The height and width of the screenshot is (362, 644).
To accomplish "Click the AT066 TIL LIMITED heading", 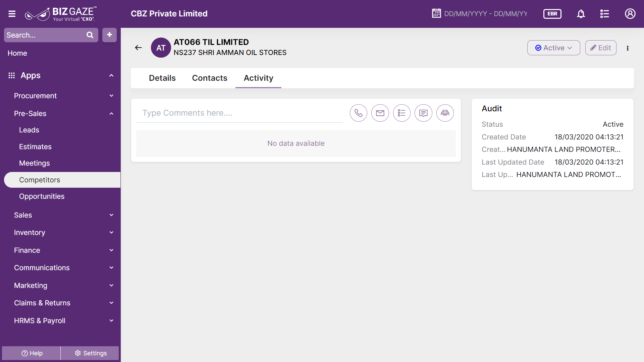I will tap(211, 42).
